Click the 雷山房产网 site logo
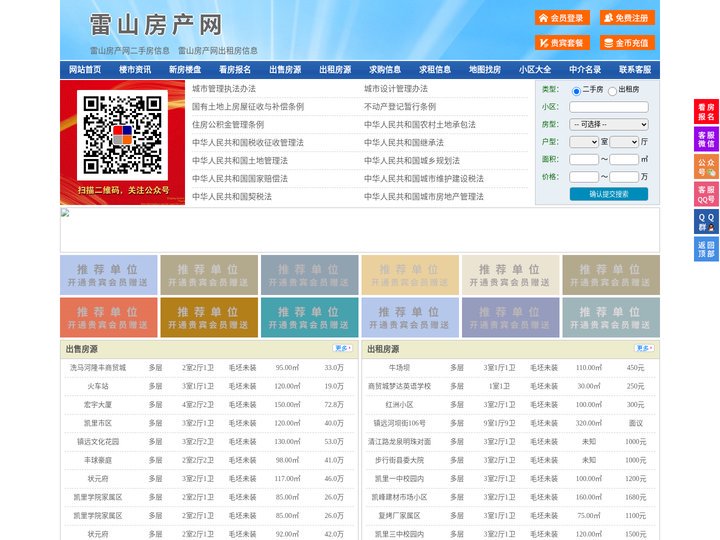 click(156, 25)
